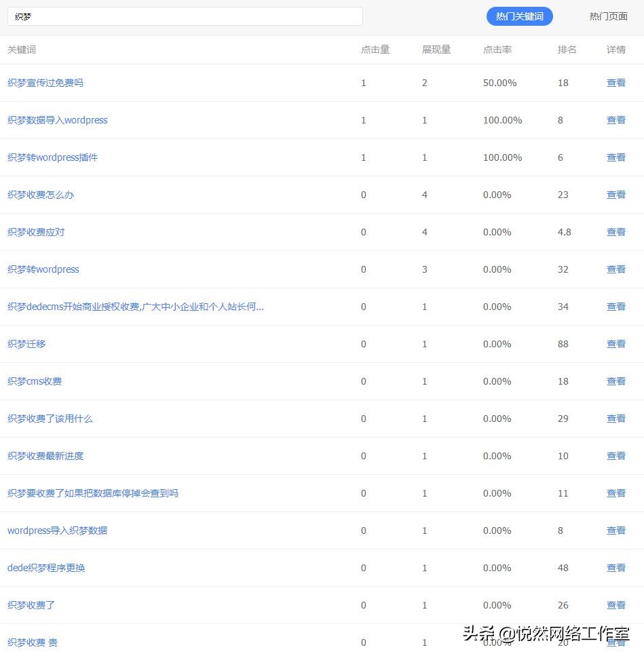Click rank 48 in dede织梦程序更换 row
Image resolution: width=644 pixels, height=656 pixels.
pos(563,568)
